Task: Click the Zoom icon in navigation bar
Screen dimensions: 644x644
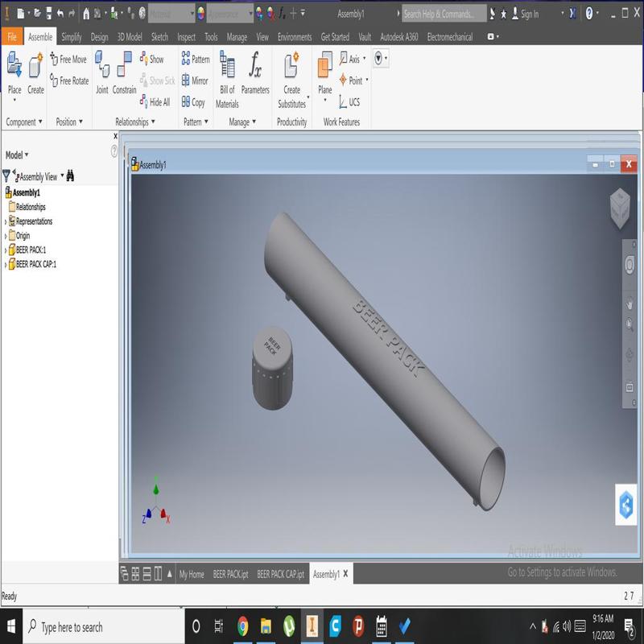Action: click(x=630, y=325)
